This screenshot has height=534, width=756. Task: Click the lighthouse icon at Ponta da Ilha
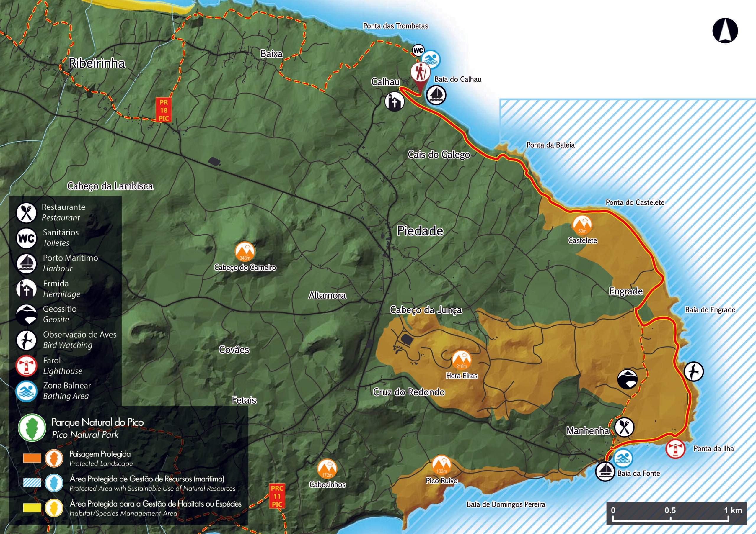(x=675, y=449)
